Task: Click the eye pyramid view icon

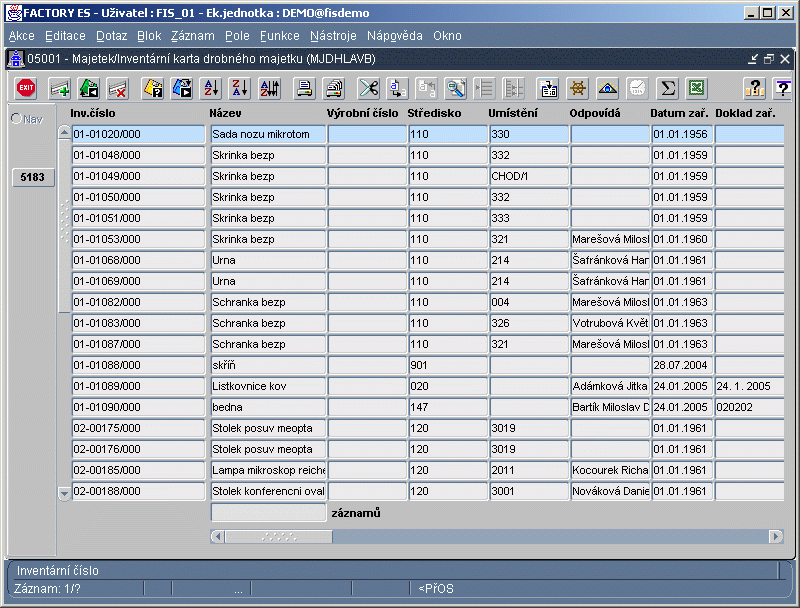Action: click(x=608, y=89)
